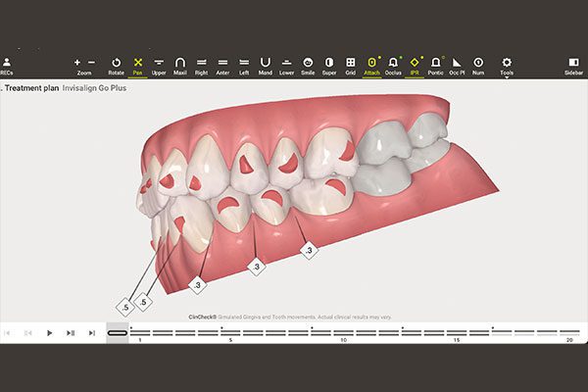Screen dimensions: 588x392
Task: Click the Treatment plan label
Action: pyautogui.click(x=32, y=88)
